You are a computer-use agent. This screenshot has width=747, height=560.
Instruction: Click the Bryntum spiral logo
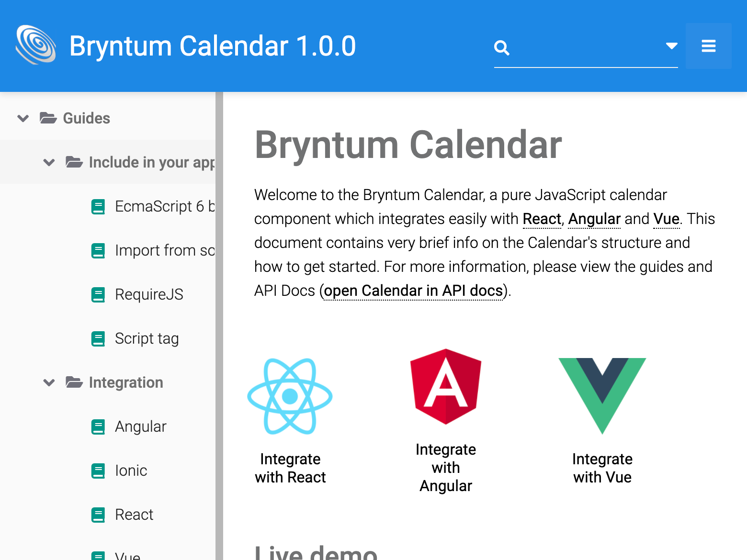pyautogui.click(x=36, y=45)
